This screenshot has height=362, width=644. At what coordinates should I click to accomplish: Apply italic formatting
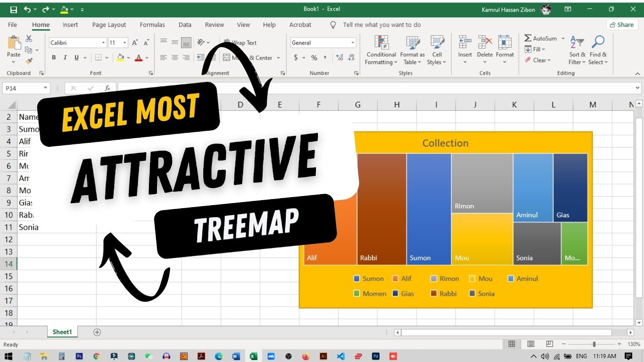click(x=65, y=58)
